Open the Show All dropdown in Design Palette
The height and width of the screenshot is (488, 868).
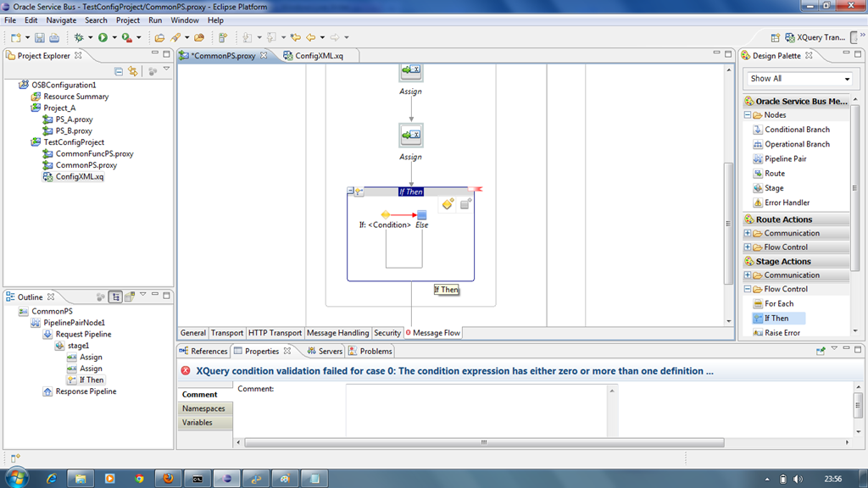pos(799,79)
